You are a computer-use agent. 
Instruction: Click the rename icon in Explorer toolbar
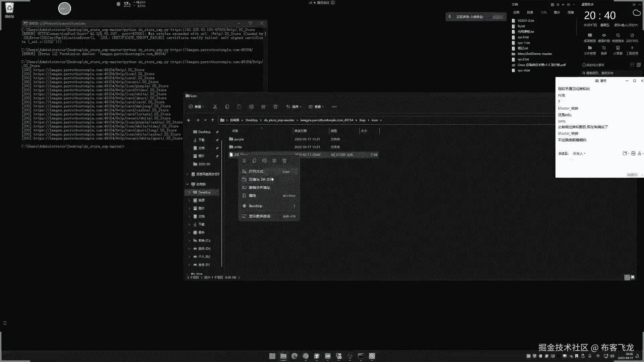pyautogui.click(x=251, y=107)
